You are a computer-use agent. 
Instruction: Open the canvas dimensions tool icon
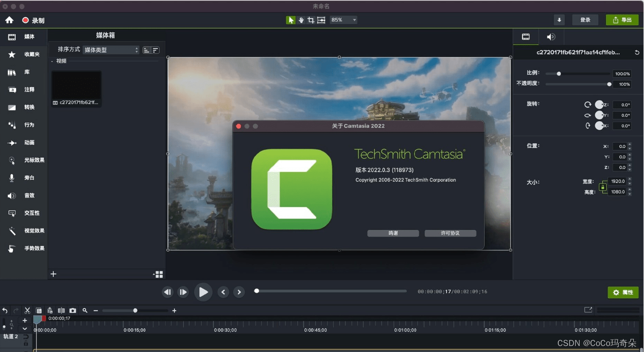pos(321,20)
